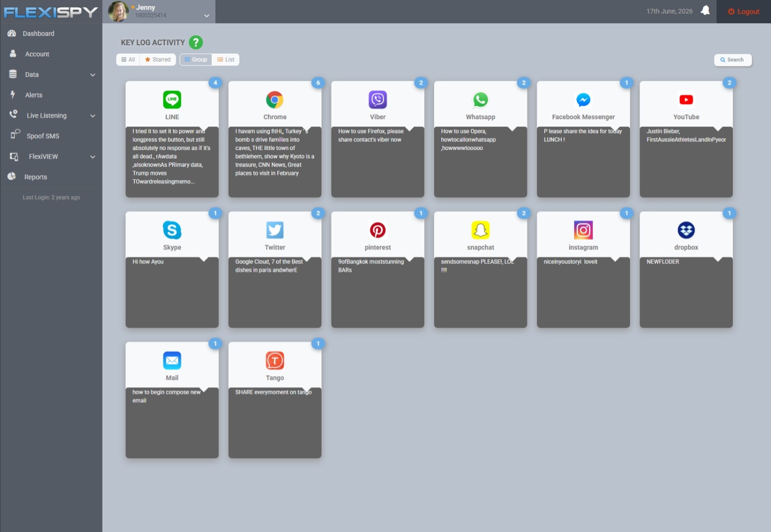771x532 pixels.
Task: Switch to Group view
Action: click(x=196, y=60)
